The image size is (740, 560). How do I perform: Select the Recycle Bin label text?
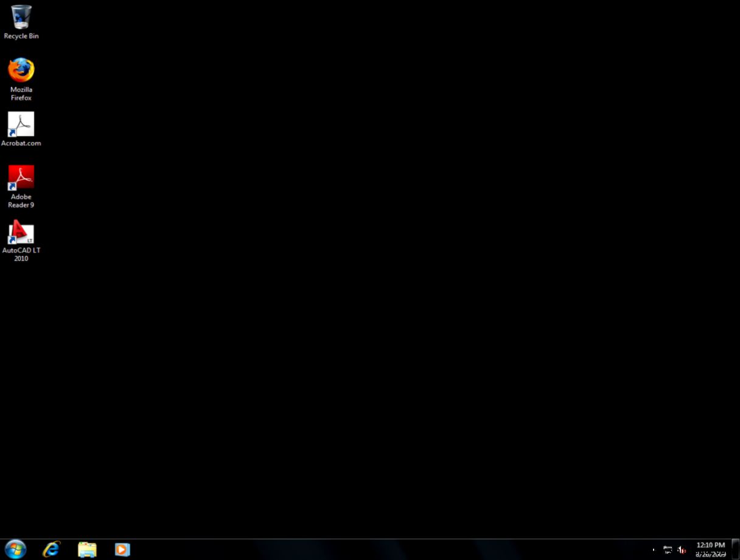pyautogui.click(x=21, y=36)
